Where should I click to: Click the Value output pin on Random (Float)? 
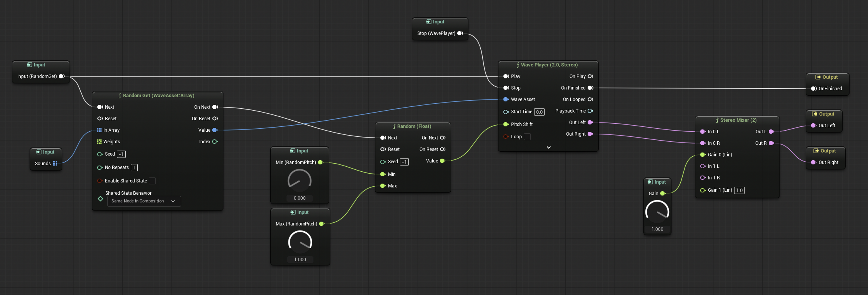(x=443, y=161)
